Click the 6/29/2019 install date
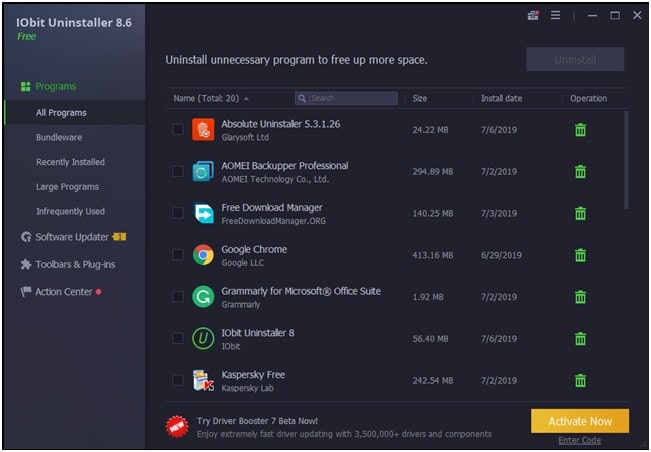651x452 pixels. [501, 255]
